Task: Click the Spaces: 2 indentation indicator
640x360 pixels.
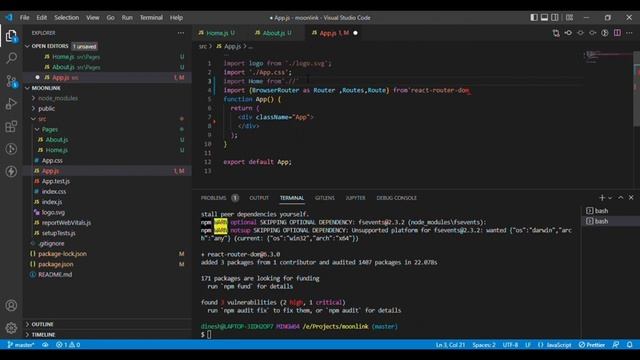Action: [x=484, y=345]
